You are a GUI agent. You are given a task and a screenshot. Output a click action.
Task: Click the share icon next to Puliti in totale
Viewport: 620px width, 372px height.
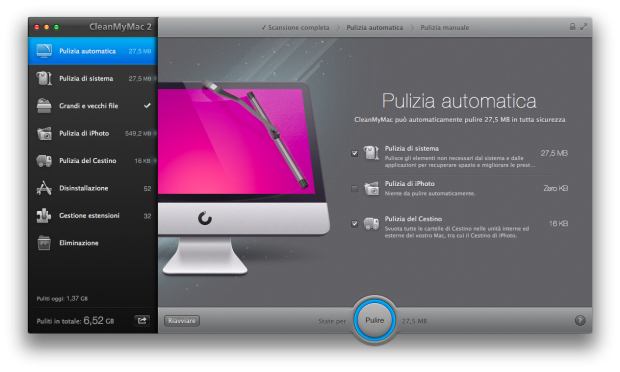(x=142, y=320)
